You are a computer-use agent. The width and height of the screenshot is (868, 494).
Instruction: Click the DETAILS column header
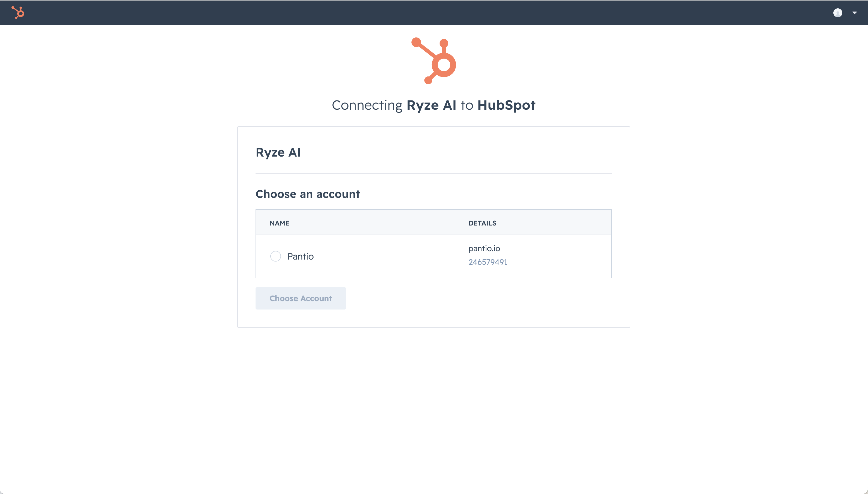click(x=482, y=223)
